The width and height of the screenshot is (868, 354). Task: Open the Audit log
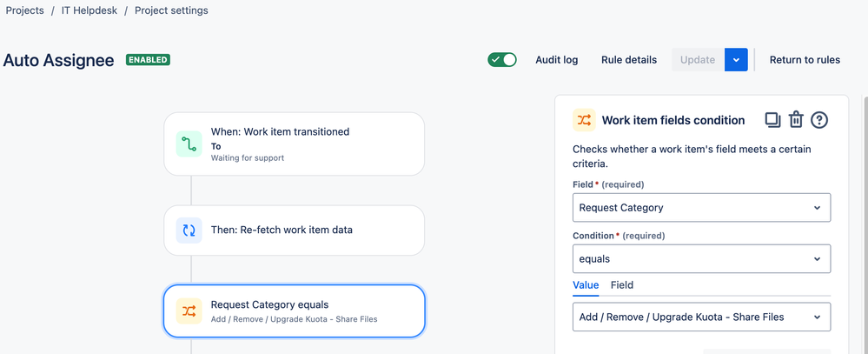pyautogui.click(x=556, y=60)
